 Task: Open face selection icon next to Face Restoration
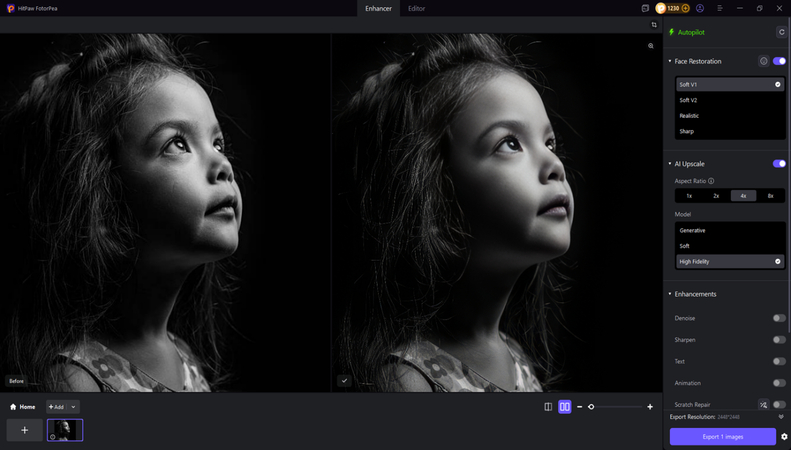coord(764,61)
